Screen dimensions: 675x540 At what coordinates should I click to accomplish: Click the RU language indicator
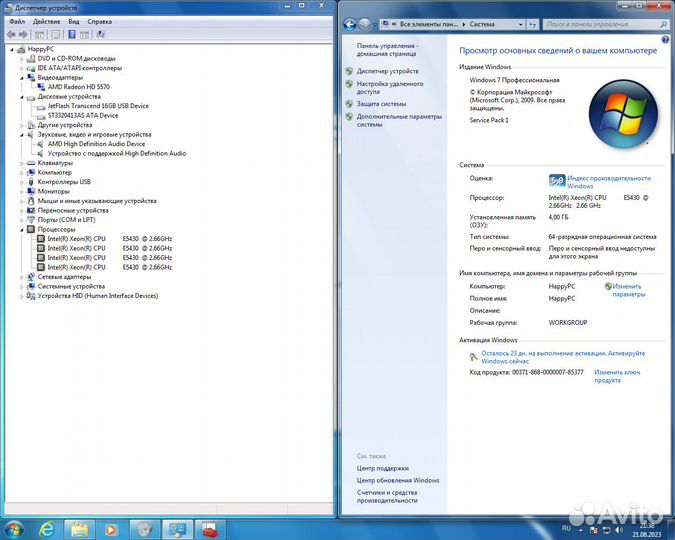[x=566, y=528]
